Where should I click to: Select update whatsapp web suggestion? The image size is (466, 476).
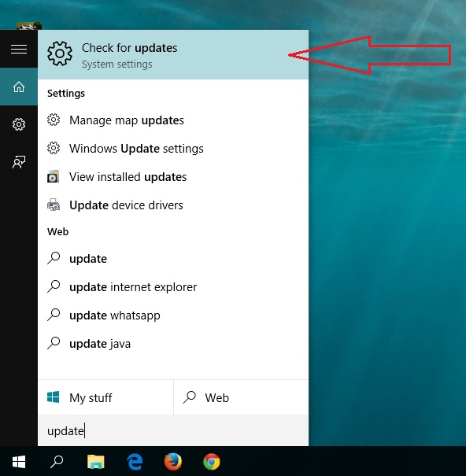pos(173,315)
